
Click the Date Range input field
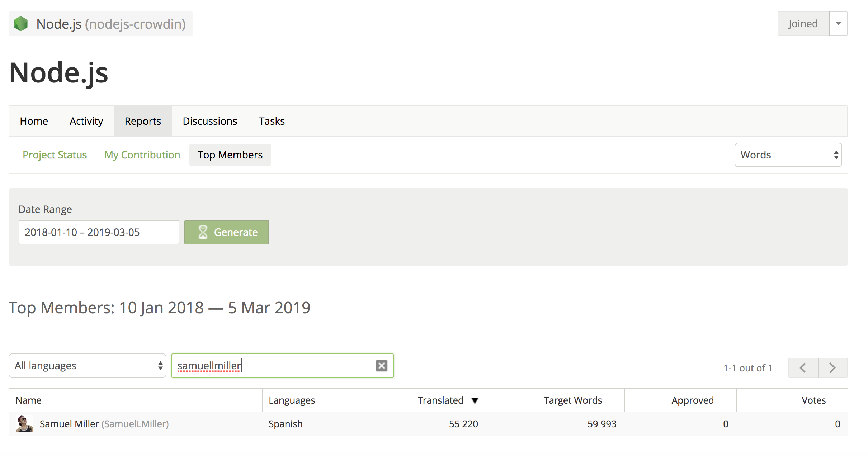[x=99, y=232]
